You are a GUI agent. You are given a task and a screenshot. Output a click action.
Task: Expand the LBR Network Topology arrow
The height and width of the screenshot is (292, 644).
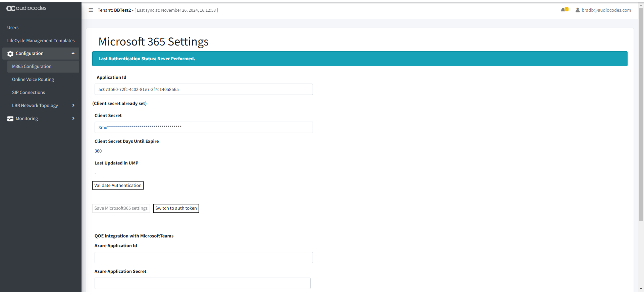coord(73,105)
